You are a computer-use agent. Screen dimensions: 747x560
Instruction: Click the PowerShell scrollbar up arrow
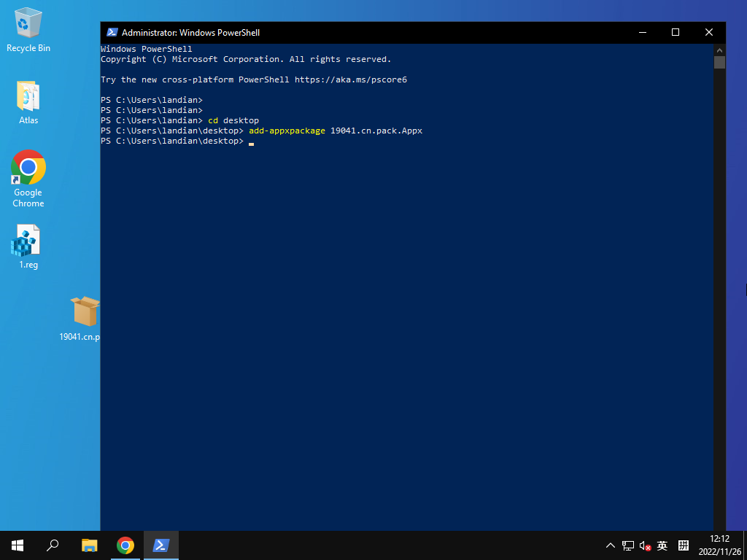719,49
